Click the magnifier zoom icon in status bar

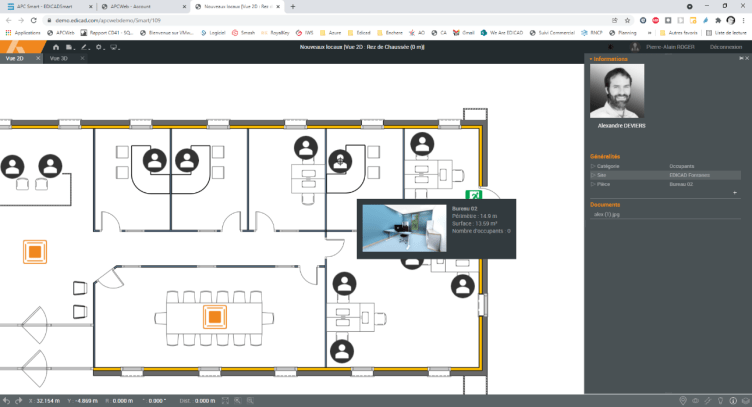pos(250,401)
